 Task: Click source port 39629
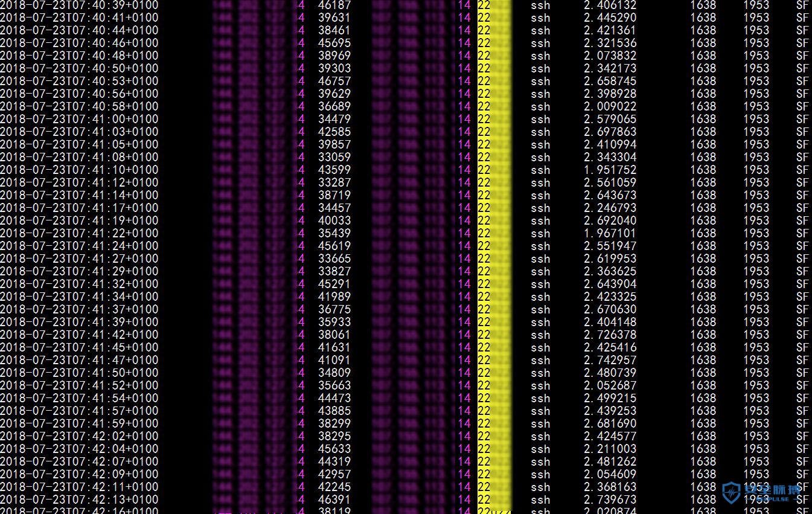click(334, 94)
